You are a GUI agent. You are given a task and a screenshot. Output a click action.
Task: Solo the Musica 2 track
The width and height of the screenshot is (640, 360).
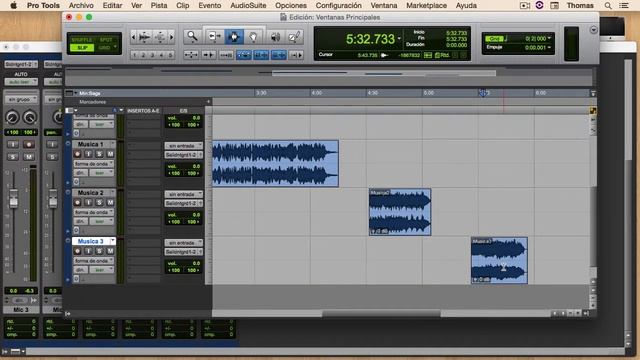tap(99, 202)
